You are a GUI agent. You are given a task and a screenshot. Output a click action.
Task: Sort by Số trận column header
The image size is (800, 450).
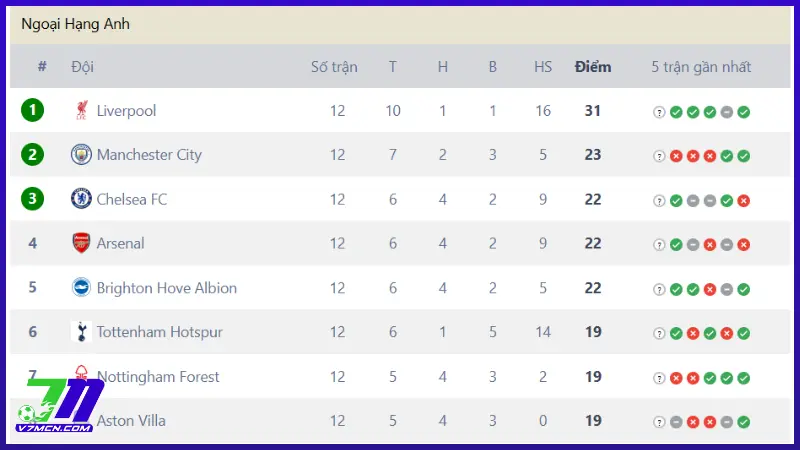point(334,67)
